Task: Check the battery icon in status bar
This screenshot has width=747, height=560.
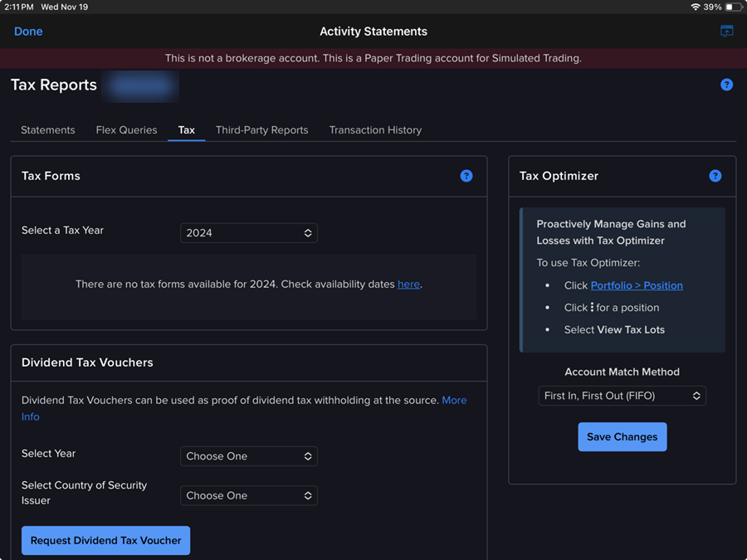Action: (x=733, y=7)
